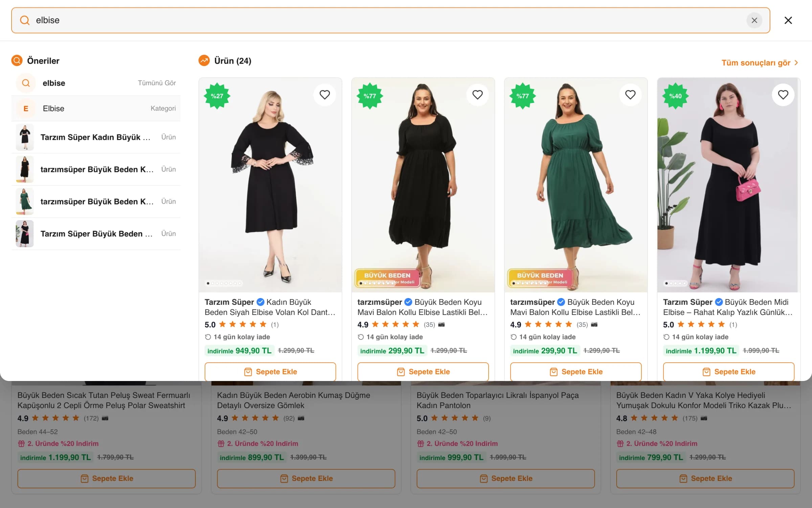Add the İspanyol Paça Pantolon to cart
The image size is (812, 508).
tap(505, 478)
